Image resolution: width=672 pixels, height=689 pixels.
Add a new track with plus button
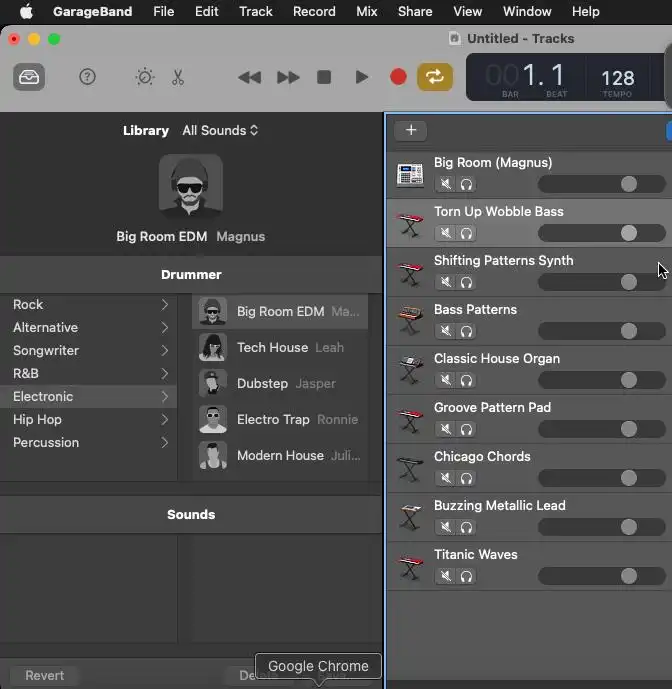(x=410, y=131)
